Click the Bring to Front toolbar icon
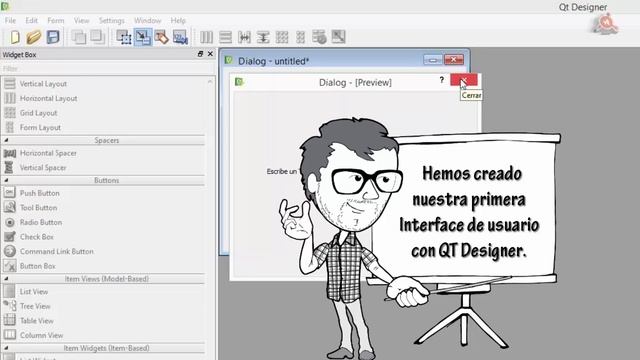This screenshot has width=640, height=360. [97, 37]
